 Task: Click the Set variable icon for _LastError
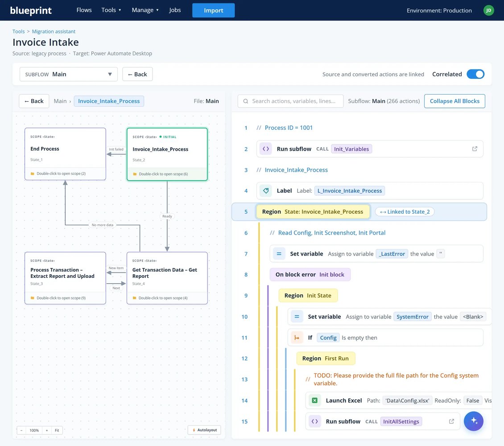279,253
